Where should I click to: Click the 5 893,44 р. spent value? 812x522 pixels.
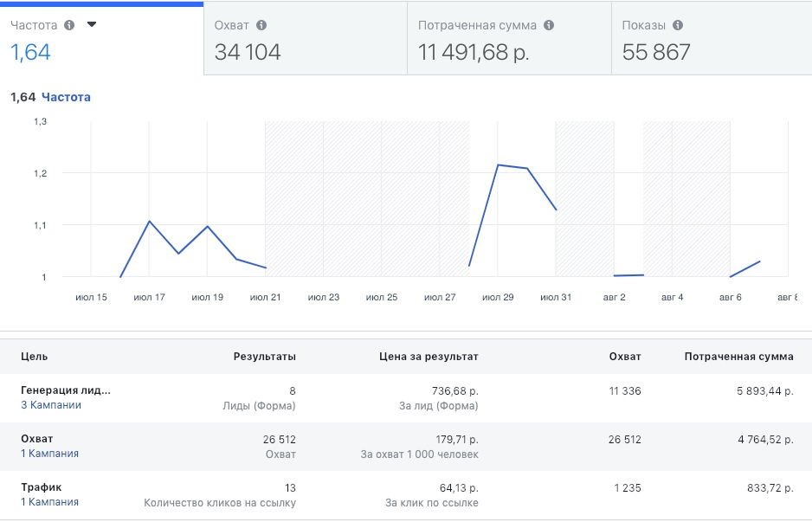pos(765,391)
